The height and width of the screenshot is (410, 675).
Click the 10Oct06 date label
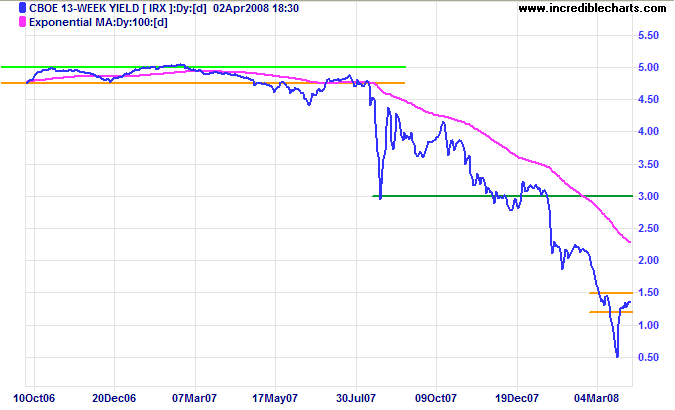(x=34, y=398)
